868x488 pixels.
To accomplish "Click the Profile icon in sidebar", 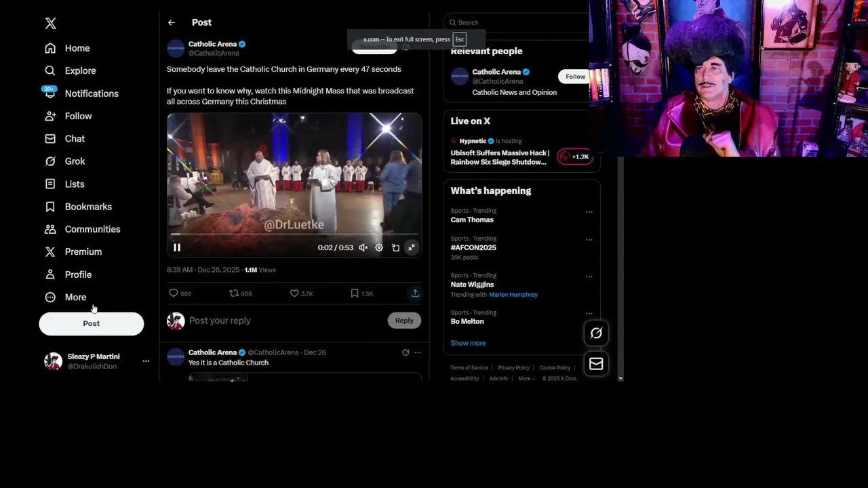I will pos(50,274).
